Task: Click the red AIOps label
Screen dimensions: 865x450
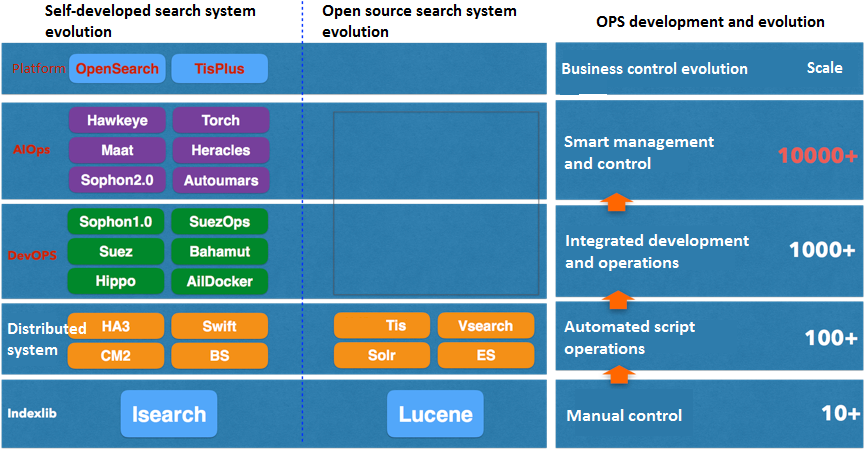Action: coord(31,149)
